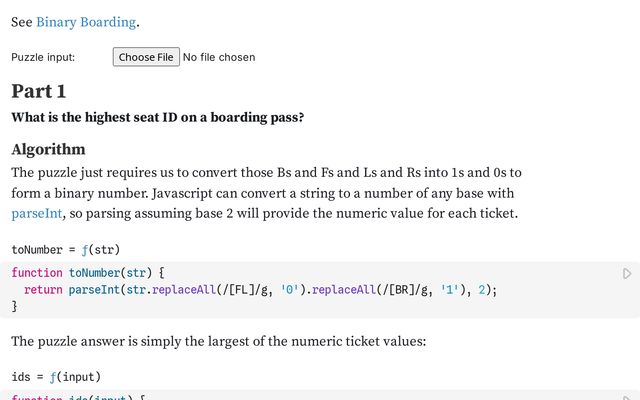The width and height of the screenshot is (640, 400).
Task: Click the No file chosen text
Action: click(x=219, y=57)
